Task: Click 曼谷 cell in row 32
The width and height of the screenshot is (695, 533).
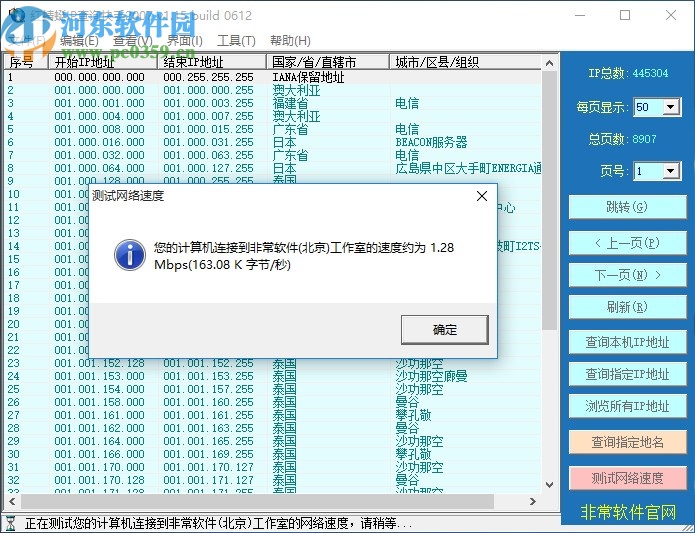Action: (407, 480)
